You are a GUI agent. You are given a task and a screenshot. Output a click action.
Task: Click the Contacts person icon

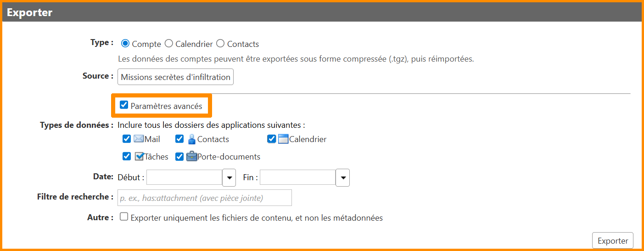tap(192, 139)
